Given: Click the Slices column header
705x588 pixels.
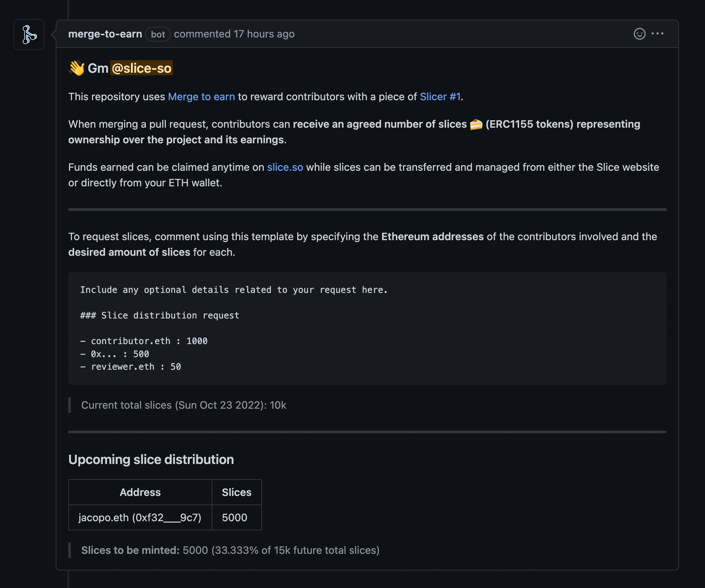Looking at the screenshot, I should pos(236,492).
